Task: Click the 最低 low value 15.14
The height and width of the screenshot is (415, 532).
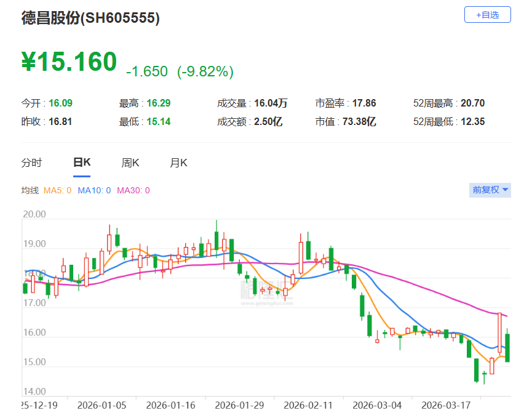Action: (159, 121)
